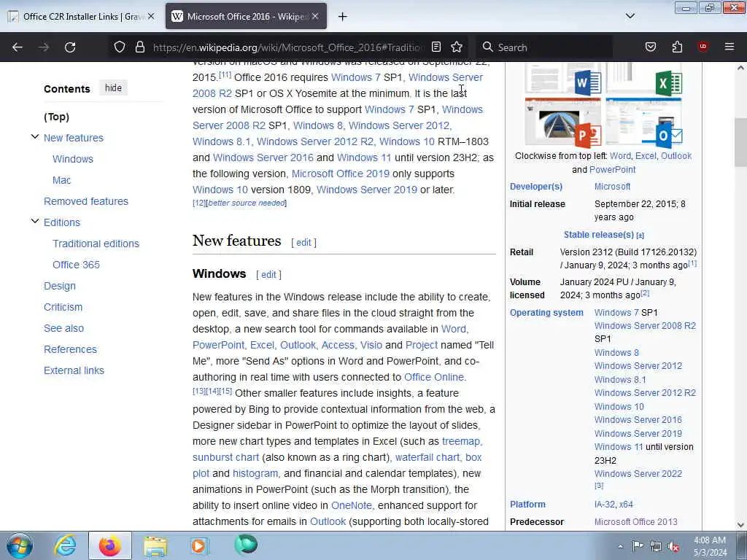Image resolution: width=747 pixels, height=560 pixels.
Task: Open the x64 platform link
Action: click(x=626, y=505)
